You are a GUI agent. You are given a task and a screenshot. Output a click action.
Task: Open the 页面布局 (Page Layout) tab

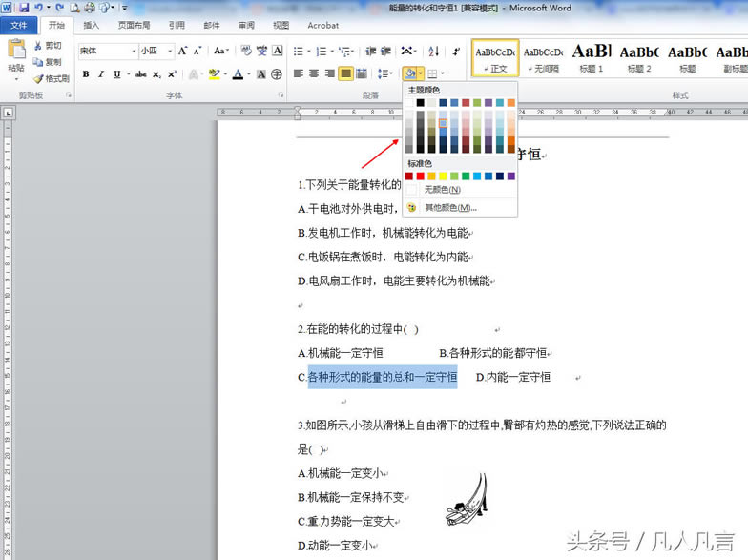[x=133, y=26]
